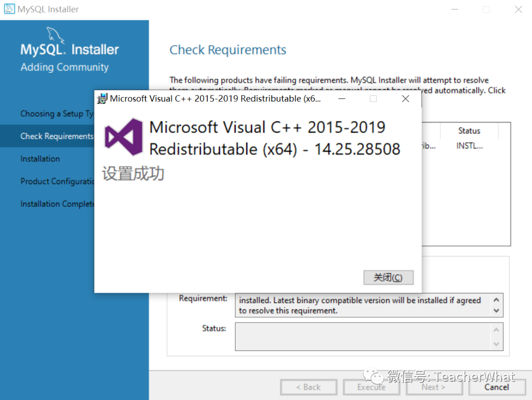The image size is (532, 400).
Task: Click the Requirement box scroll-up arrow
Action: point(496,300)
